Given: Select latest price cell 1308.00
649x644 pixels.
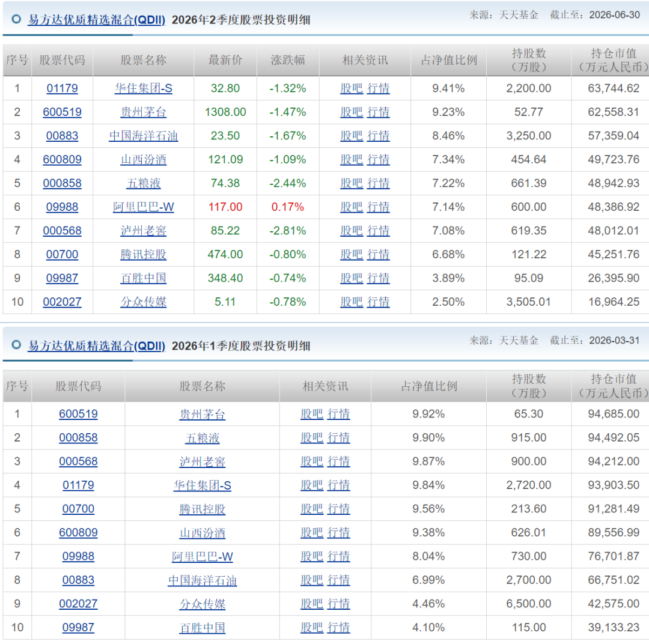Looking at the screenshot, I should [225, 112].
